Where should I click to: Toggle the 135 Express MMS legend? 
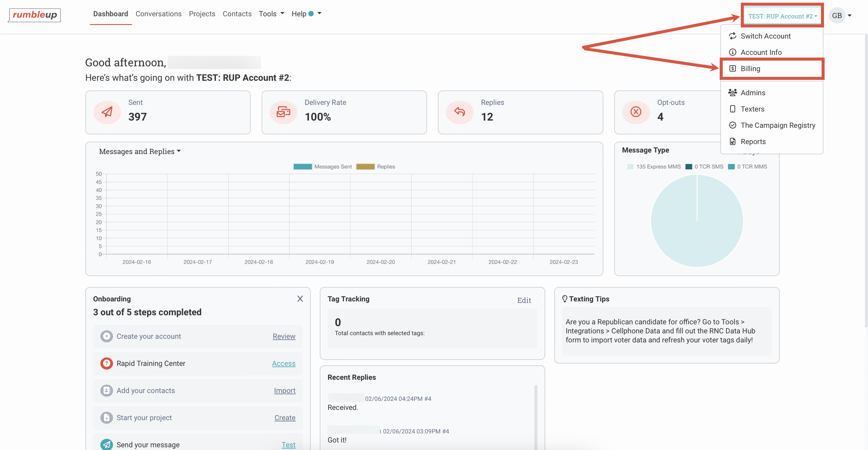[653, 166]
